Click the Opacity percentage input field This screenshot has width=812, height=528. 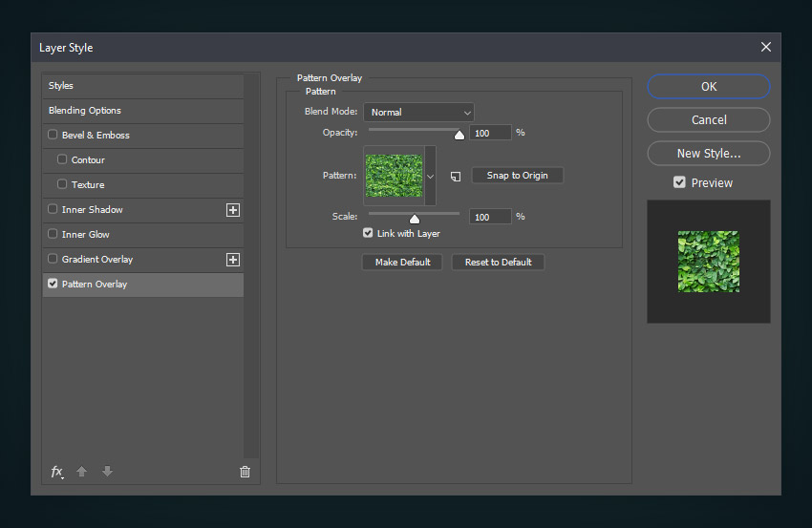[491, 133]
